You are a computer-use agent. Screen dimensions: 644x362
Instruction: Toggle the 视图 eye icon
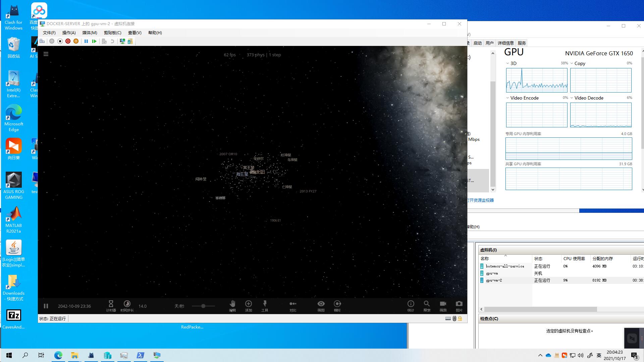click(x=321, y=304)
